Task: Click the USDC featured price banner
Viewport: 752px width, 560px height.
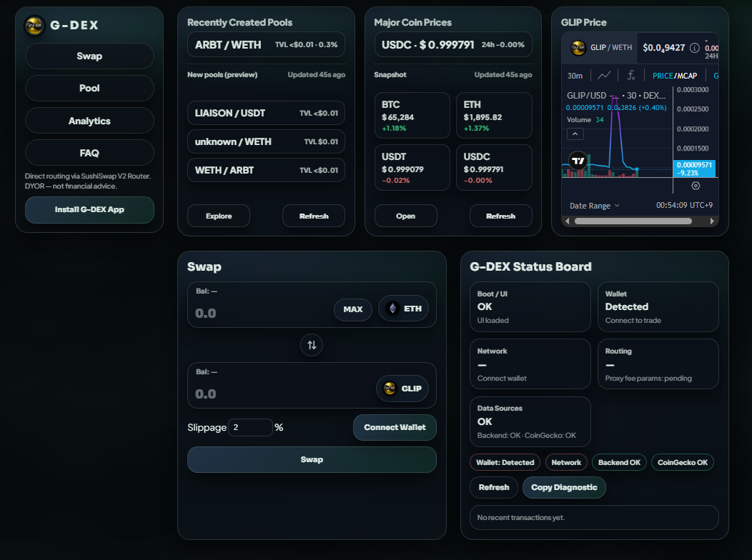Action: (453, 44)
